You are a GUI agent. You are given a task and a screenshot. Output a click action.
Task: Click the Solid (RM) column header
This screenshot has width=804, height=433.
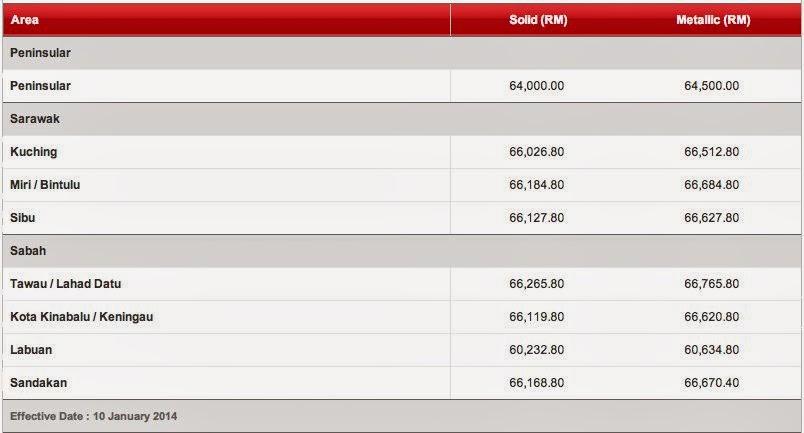538,20
